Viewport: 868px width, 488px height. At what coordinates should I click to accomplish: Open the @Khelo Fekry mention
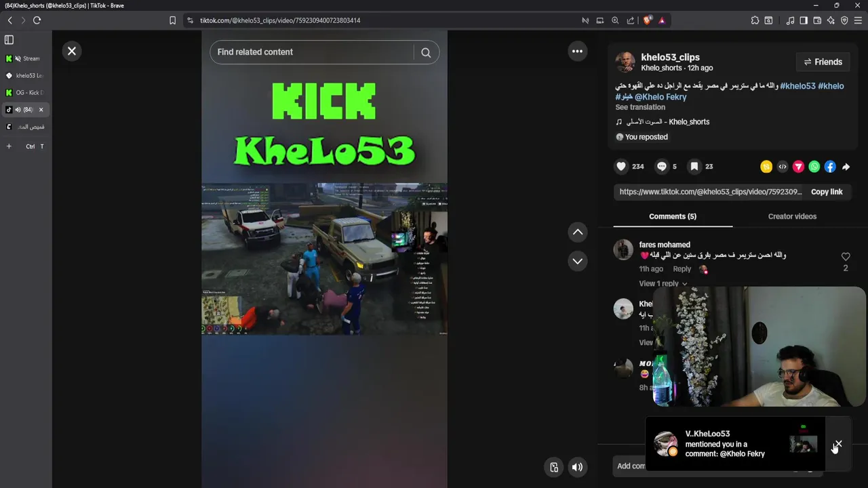pyautogui.click(x=660, y=97)
